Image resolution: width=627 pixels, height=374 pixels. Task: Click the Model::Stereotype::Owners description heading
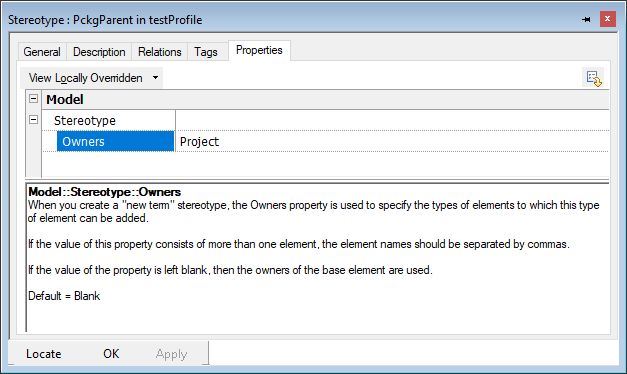[x=105, y=192]
